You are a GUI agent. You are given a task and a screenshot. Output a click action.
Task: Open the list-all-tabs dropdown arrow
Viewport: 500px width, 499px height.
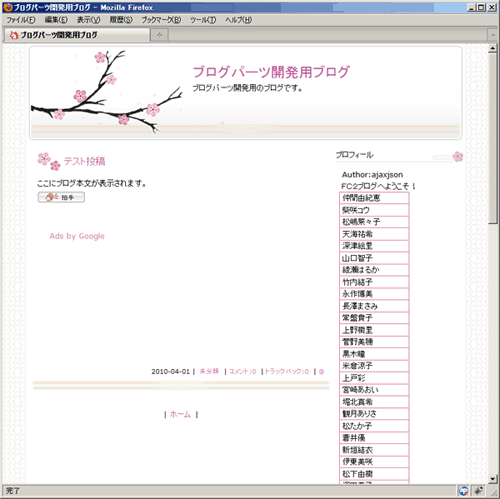pos(493,35)
